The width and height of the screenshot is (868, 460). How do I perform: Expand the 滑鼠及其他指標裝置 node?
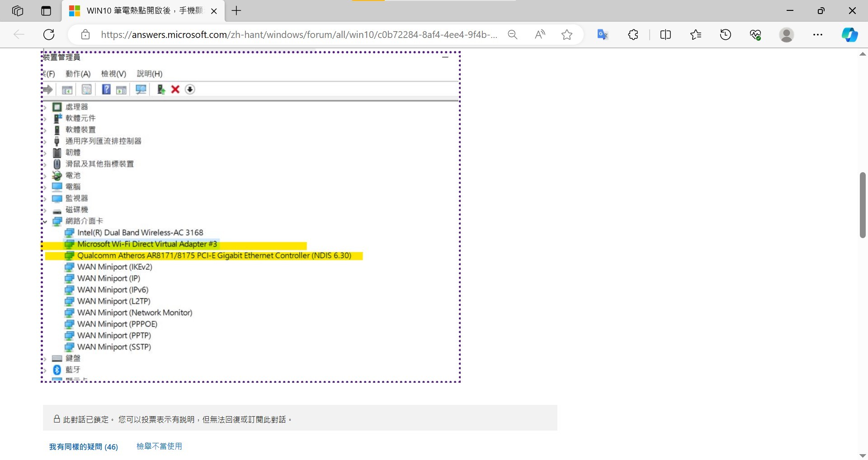45,164
